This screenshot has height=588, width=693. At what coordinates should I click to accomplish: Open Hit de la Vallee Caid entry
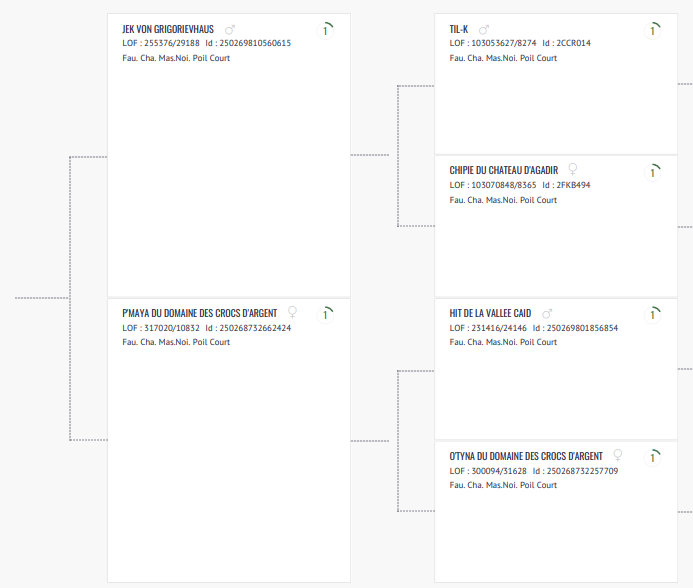click(x=490, y=314)
